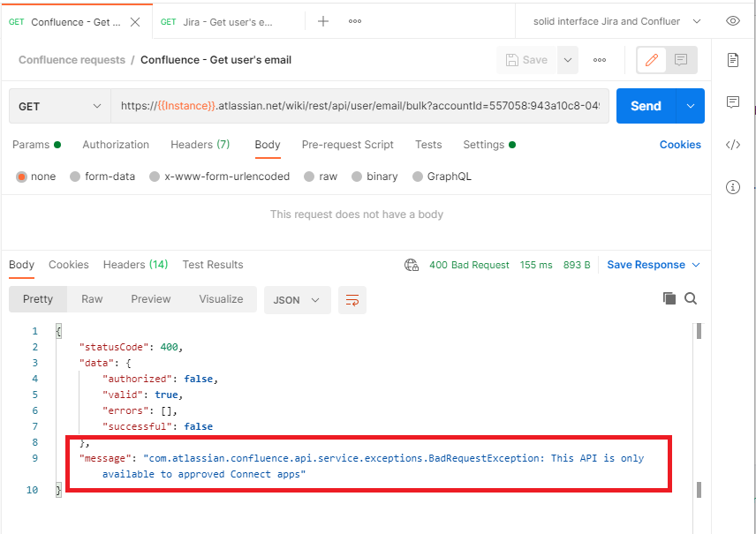
Task: Open request Headers (7) tab
Action: (x=200, y=145)
